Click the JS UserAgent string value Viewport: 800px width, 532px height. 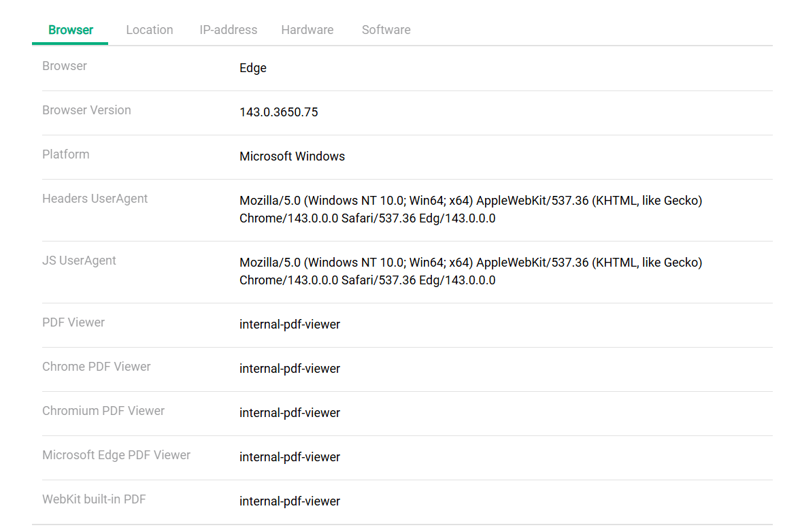(x=470, y=271)
